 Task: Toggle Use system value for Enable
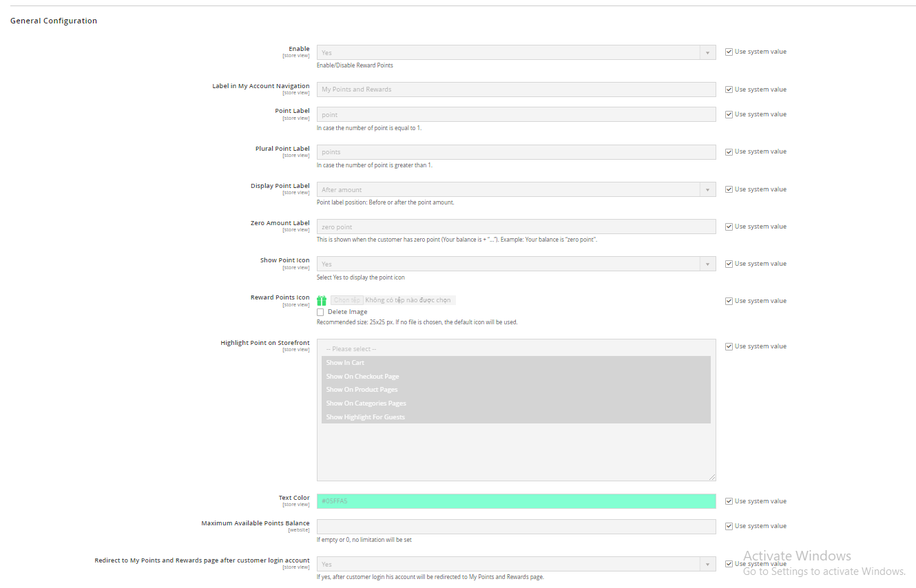[729, 52]
